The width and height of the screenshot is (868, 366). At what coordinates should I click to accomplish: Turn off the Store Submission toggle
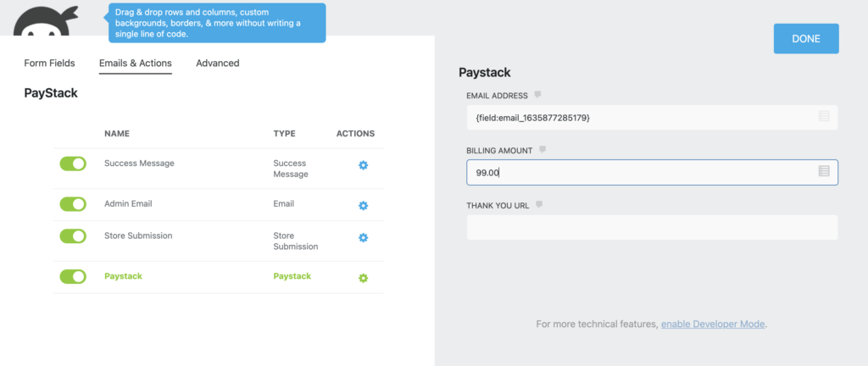(73, 236)
